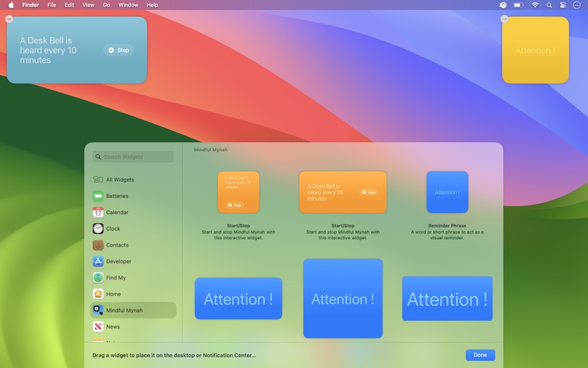Open the Apple menu
The image size is (588, 368).
coord(11,5)
